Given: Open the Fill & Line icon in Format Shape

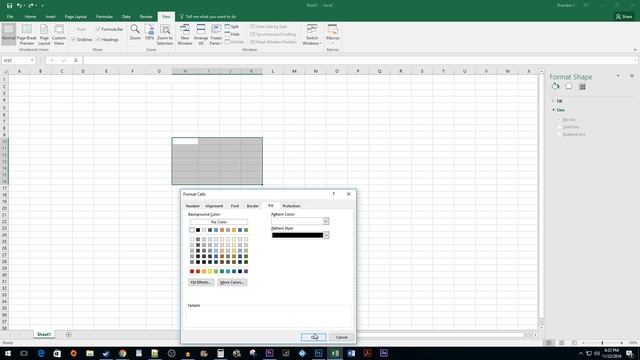Looking at the screenshot, I should [x=555, y=86].
